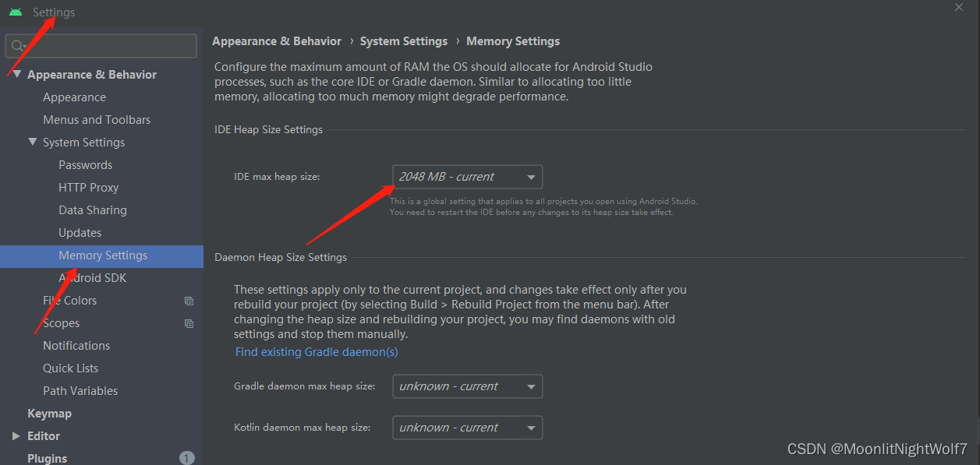Open the Updates settings page
Screen dimensions: 980x465
80,233
